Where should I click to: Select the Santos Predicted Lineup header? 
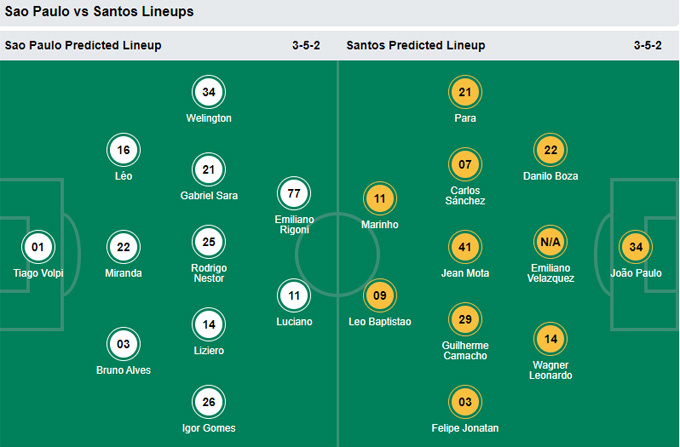[x=416, y=45]
